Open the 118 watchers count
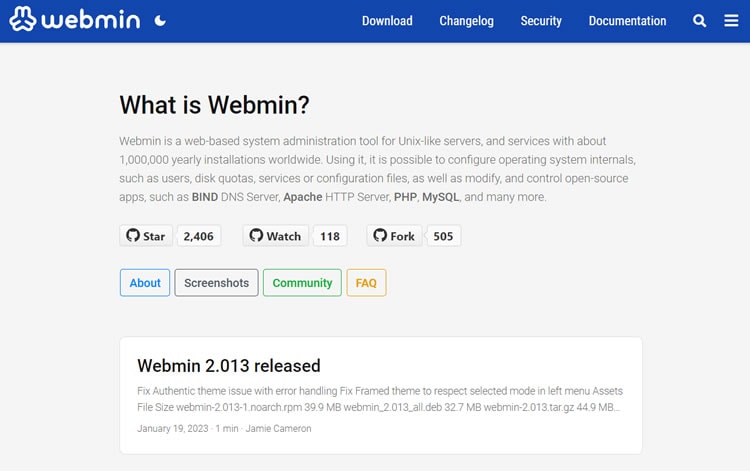Image resolution: width=750 pixels, height=471 pixels. 330,236
